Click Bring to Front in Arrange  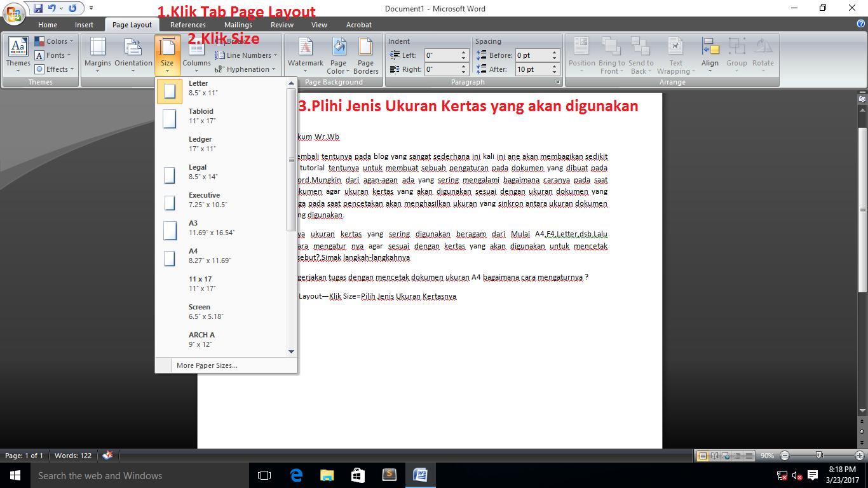click(x=611, y=55)
